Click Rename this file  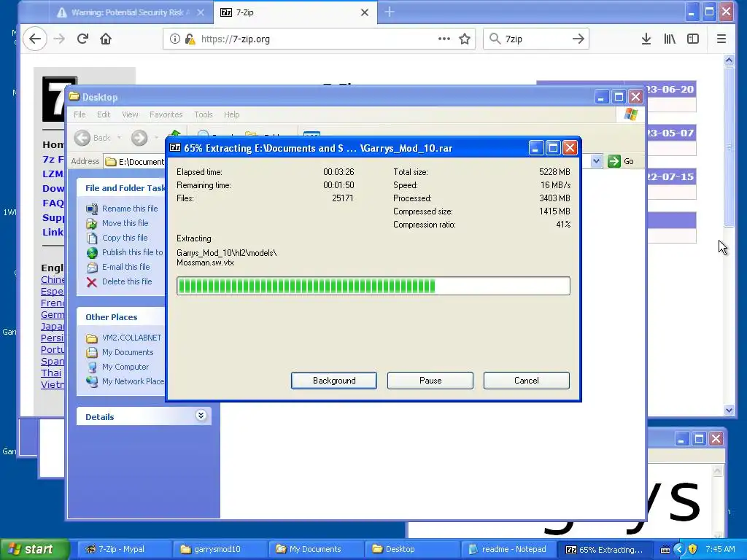point(130,209)
